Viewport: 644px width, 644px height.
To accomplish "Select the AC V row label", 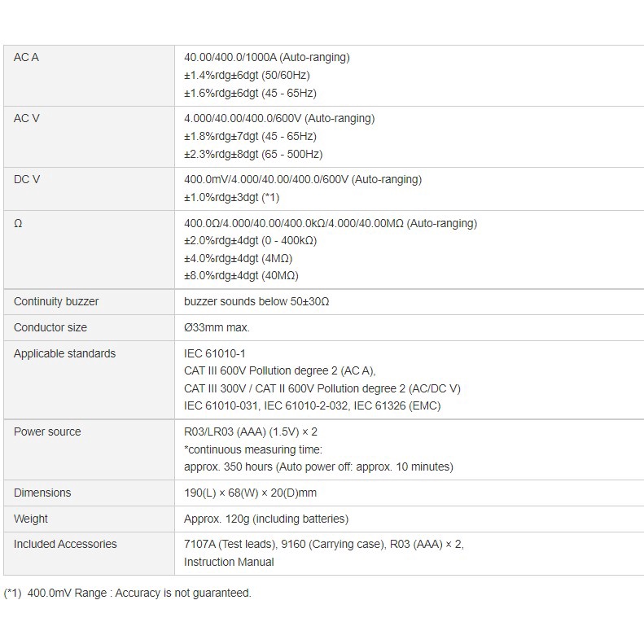I will (26, 118).
